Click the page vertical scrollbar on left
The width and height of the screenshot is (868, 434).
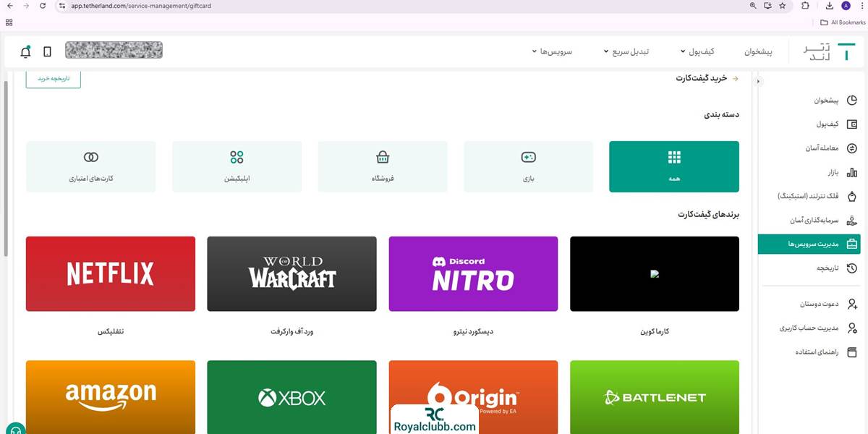pos(6,168)
